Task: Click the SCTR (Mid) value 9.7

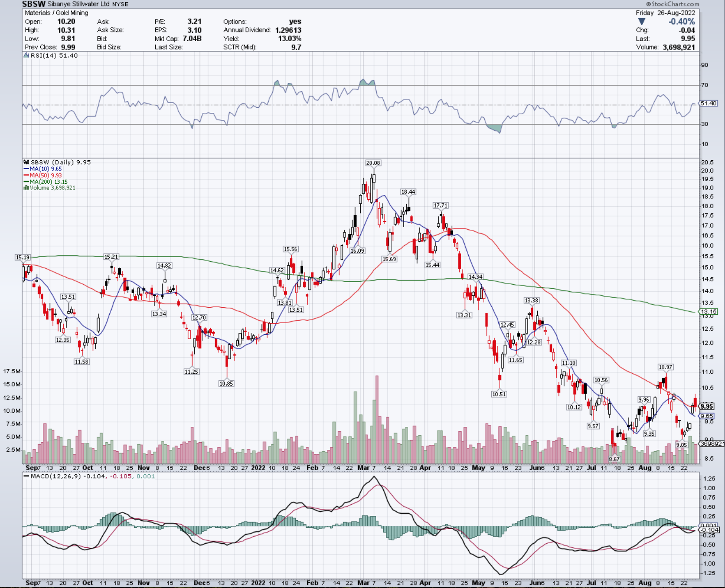Action: tap(297, 47)
